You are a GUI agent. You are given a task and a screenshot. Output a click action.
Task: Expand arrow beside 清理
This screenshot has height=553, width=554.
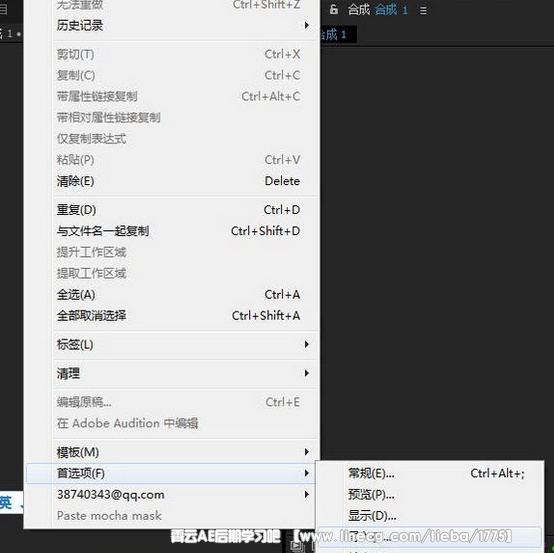(x=307, y=373)
